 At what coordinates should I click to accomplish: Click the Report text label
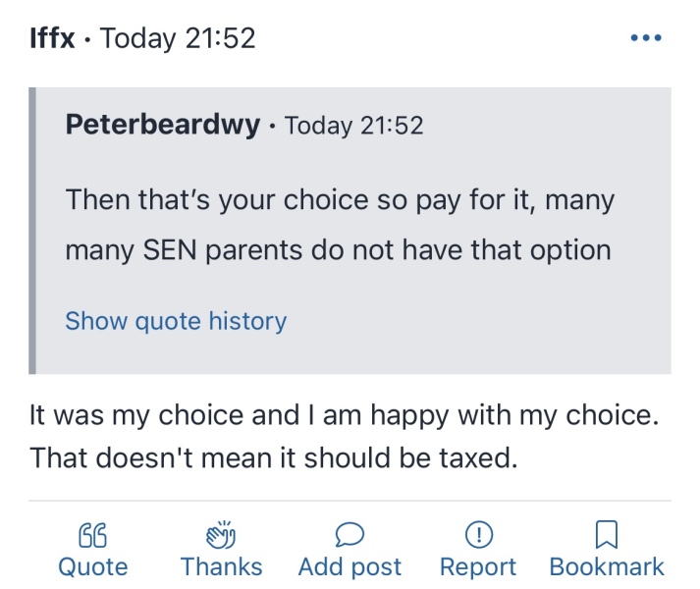click(x=478, y=566)
